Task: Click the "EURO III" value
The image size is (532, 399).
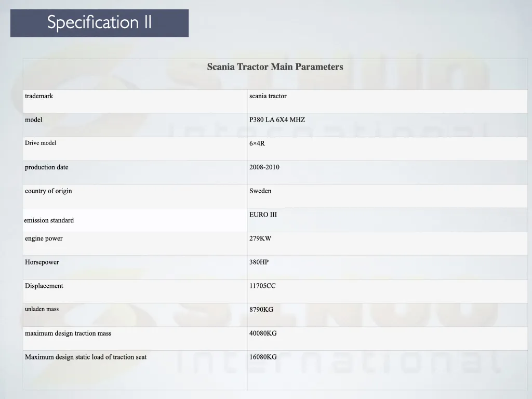Action: (263, 215)
